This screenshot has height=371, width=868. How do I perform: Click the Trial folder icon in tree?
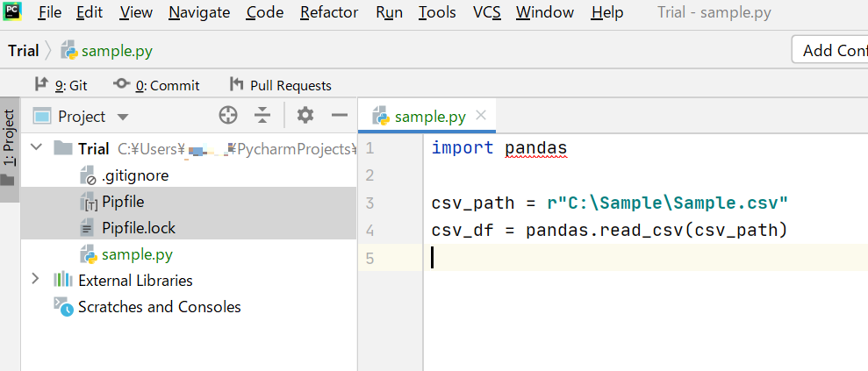click(63, 147)
